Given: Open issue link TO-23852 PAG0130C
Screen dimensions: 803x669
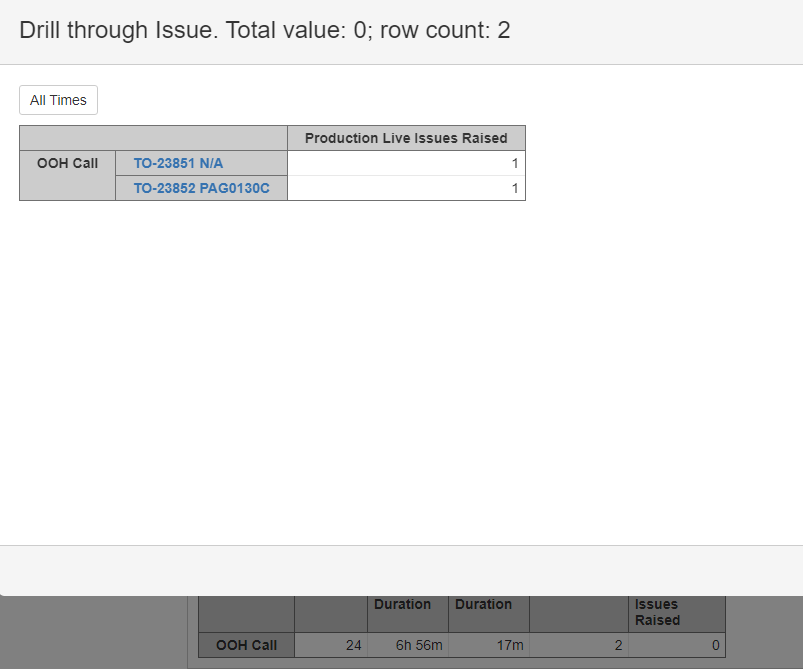Looking at the screenshot, I should click(201, 188).
